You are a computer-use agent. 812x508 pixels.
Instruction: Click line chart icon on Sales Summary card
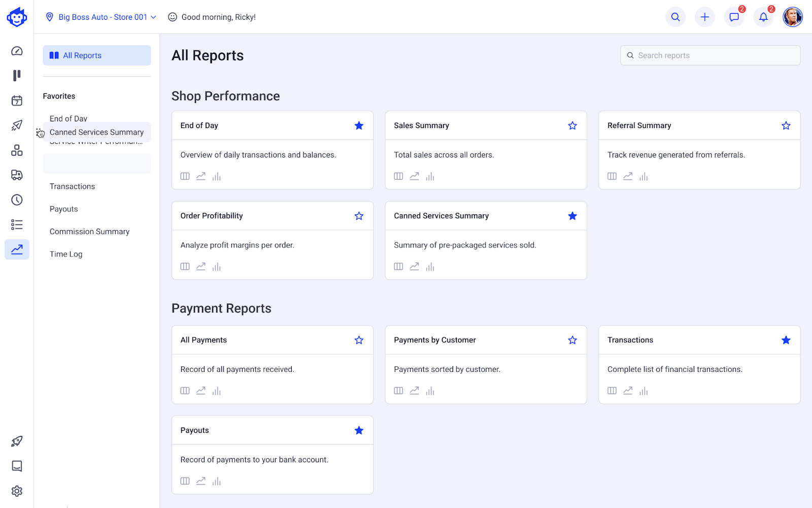[x=415, y=176]
